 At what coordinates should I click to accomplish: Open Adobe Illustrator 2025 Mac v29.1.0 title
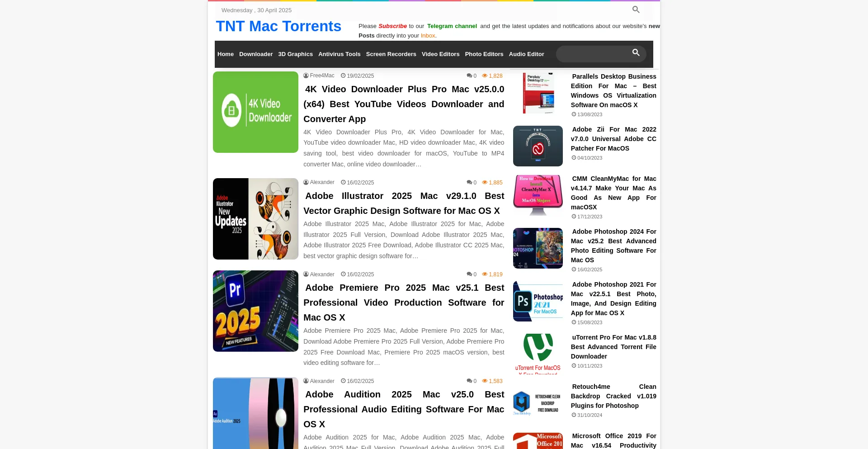[x=404, y=203]
